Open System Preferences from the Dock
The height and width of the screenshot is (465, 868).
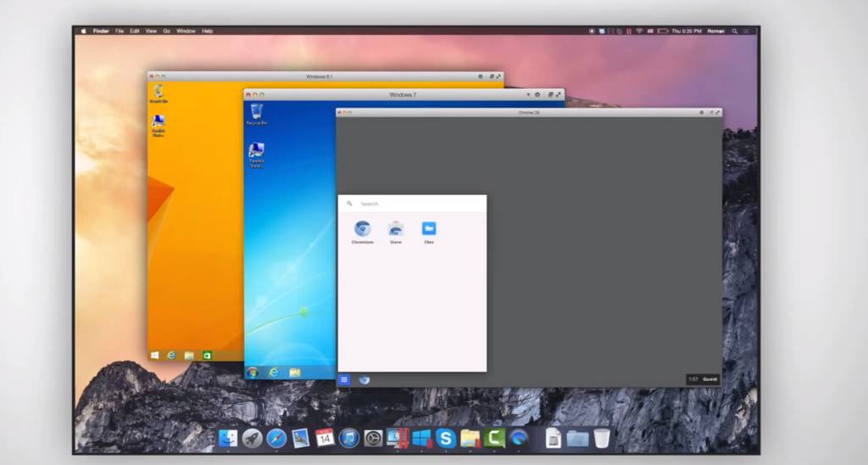pos(373,439)
